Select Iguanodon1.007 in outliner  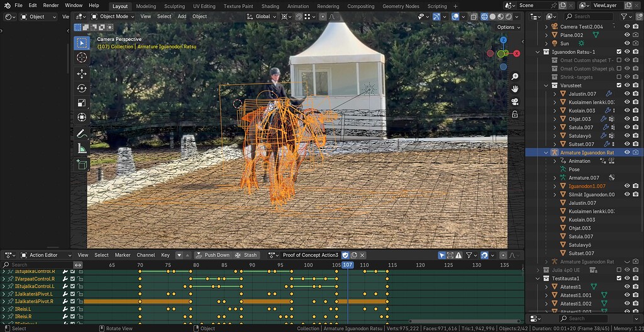tap(587, 186)
